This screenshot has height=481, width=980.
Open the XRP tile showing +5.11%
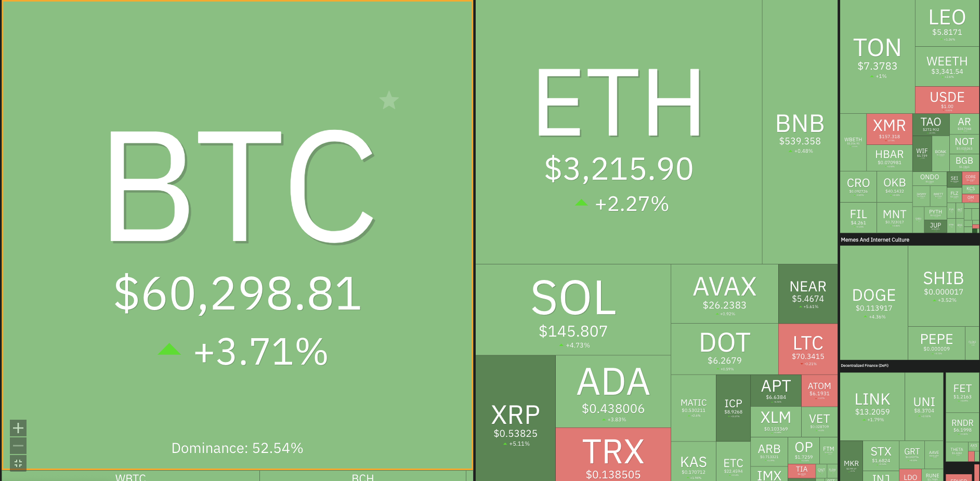pos(515,418)
